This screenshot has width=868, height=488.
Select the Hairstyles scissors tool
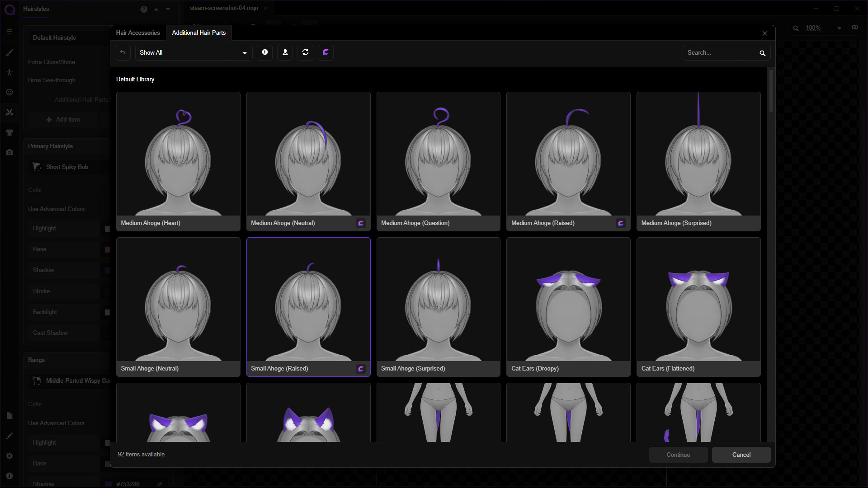point(9,112)
